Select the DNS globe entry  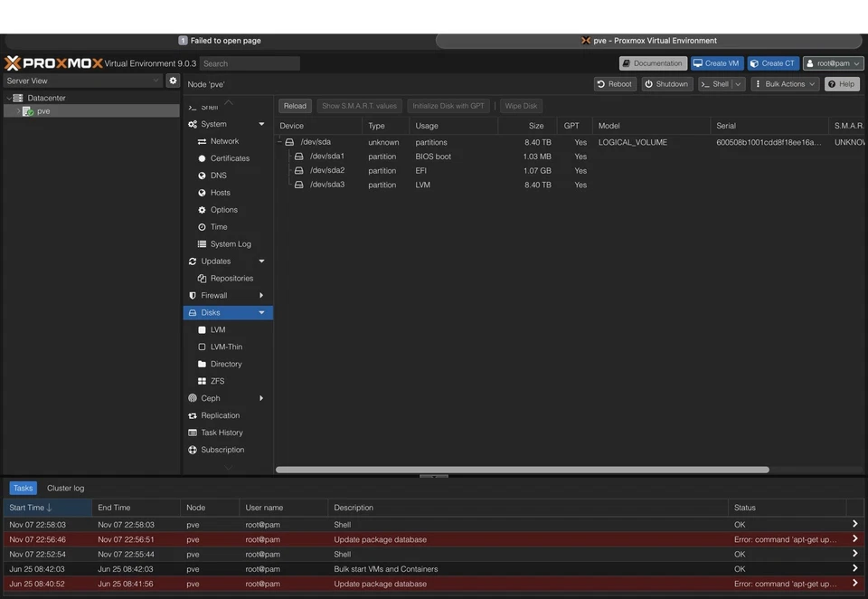click(x=218, y=176)
